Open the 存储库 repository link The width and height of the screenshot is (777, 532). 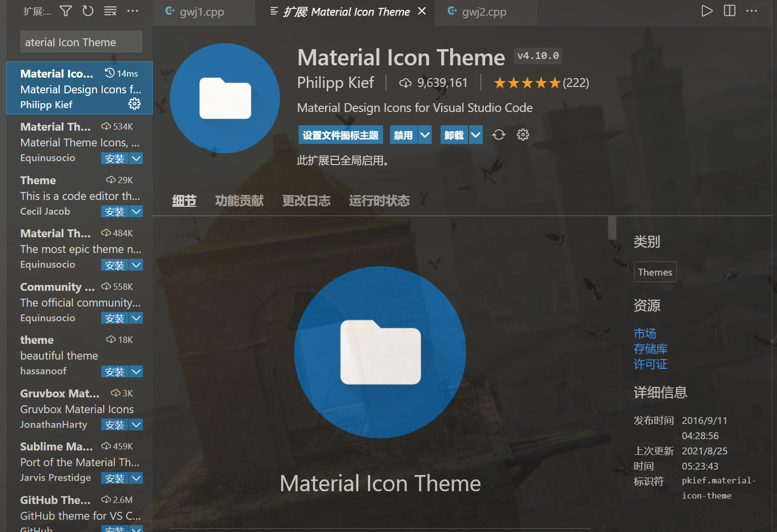click(x=650, y=349)
